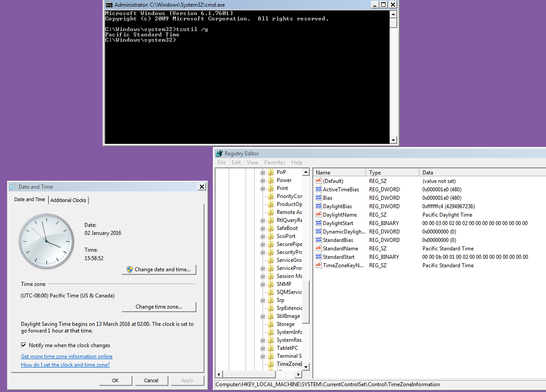Open the Favorites menu in Registry Editor
Screen dimensions: 546x392
tap(275, 162)
